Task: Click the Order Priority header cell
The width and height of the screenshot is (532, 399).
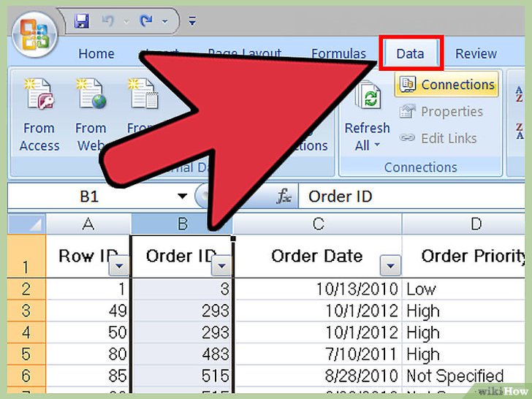Action: coord(464,256)
